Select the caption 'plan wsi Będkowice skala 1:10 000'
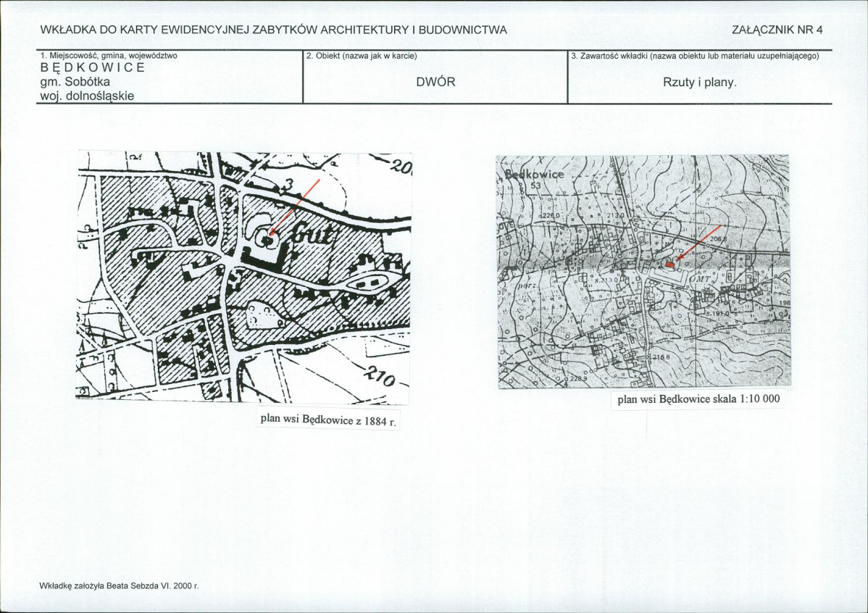 [x=698, y=399]
